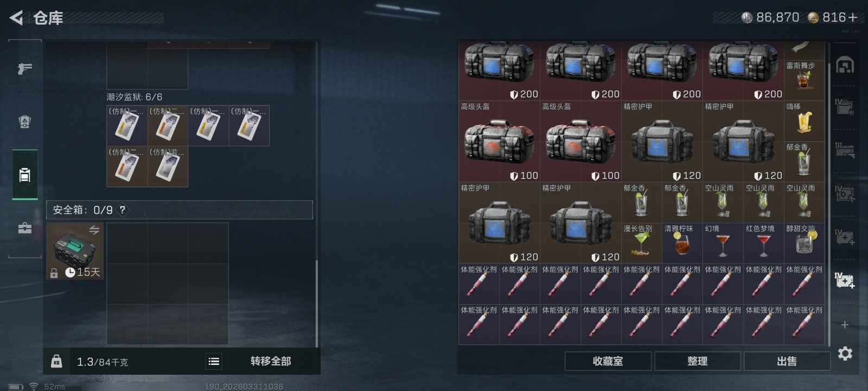Add a new storage box with plus icon
The image size is (868, 391).
click(845, 325)
